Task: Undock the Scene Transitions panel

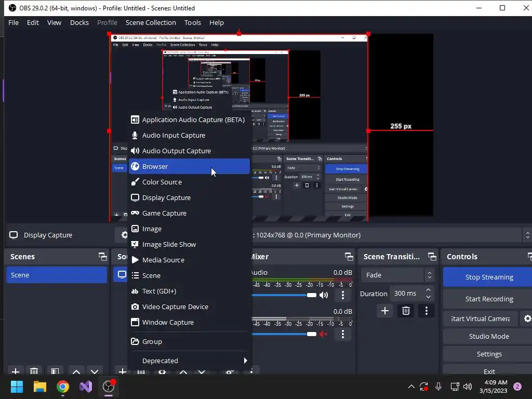Action: click(x=432, y=257)
